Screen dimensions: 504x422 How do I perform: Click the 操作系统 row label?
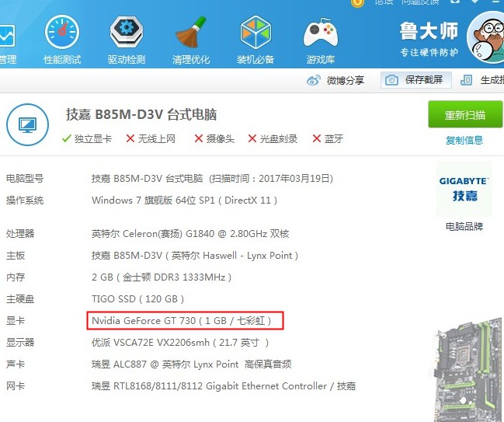click(25, 201)
